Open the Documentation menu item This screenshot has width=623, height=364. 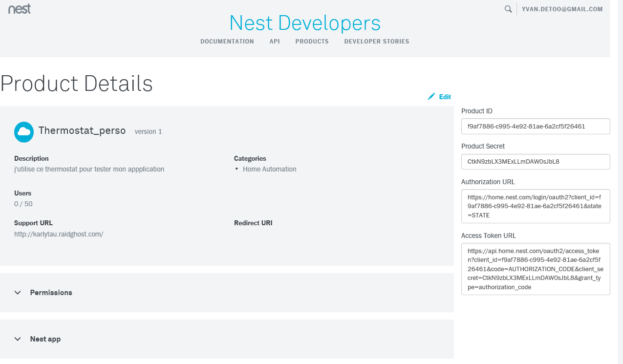(227, 42)
